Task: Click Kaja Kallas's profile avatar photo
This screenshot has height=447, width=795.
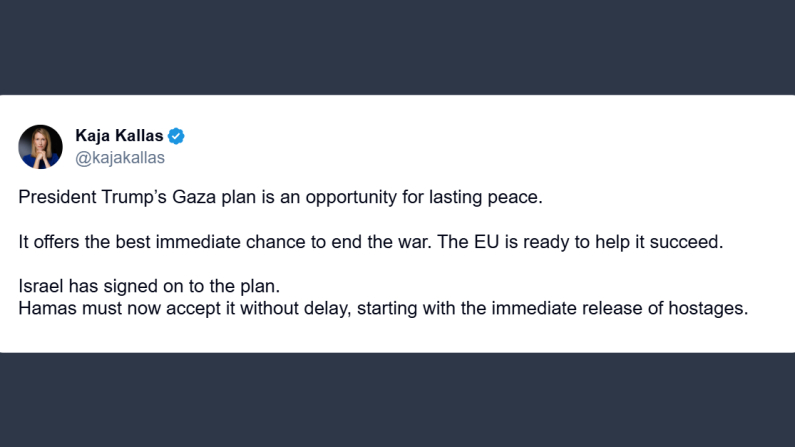Action: click(x=40, y=146)
